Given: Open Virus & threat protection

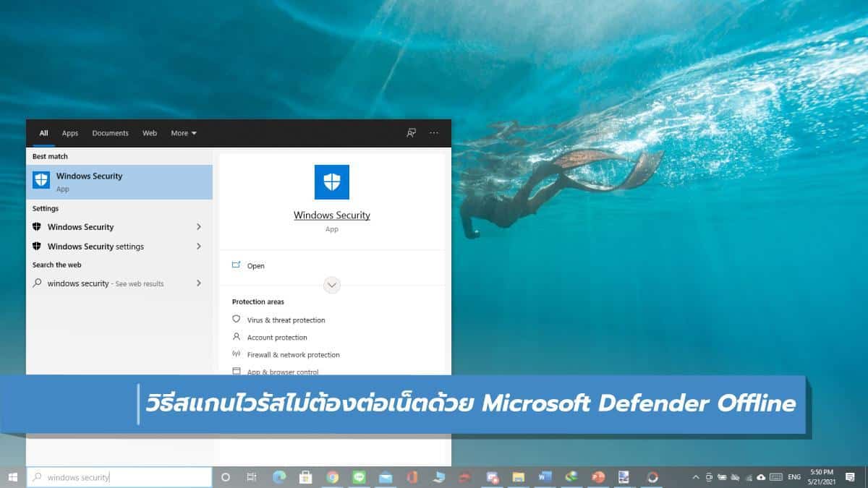Looking at the screenshot, I should (x=286, y=320).
